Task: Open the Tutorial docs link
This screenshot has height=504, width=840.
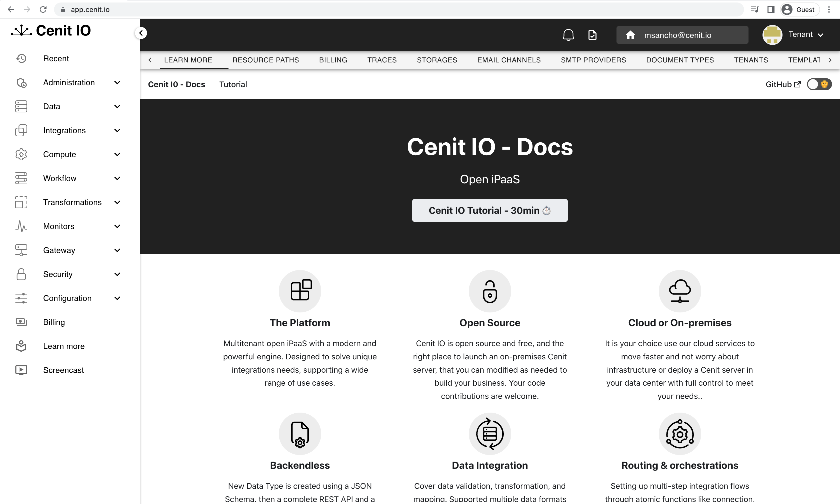Action: [233, 84]
